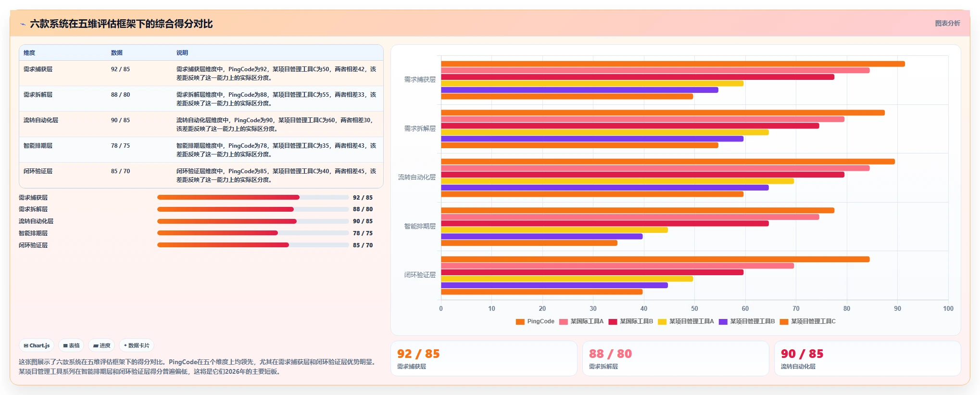Screen dimensions: 980x395
Task: Select the 流转自动化层 table row name
Action: coord(41,120)
